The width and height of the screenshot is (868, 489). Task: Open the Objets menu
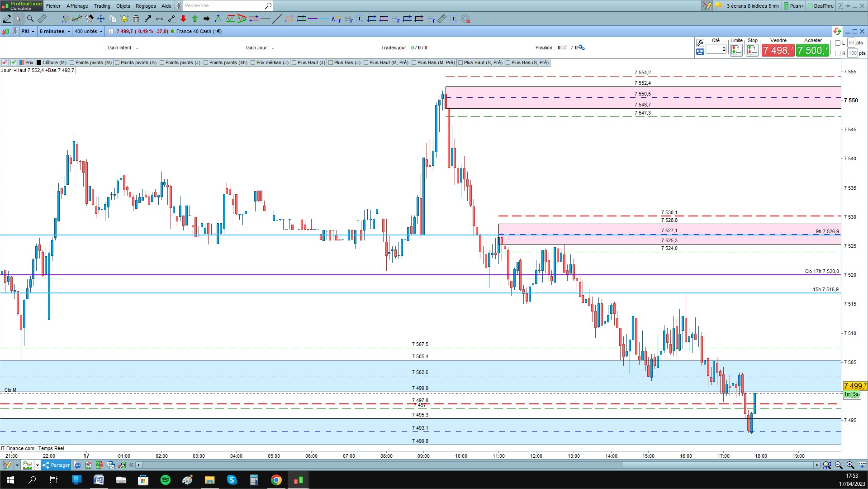click(123, 6)
